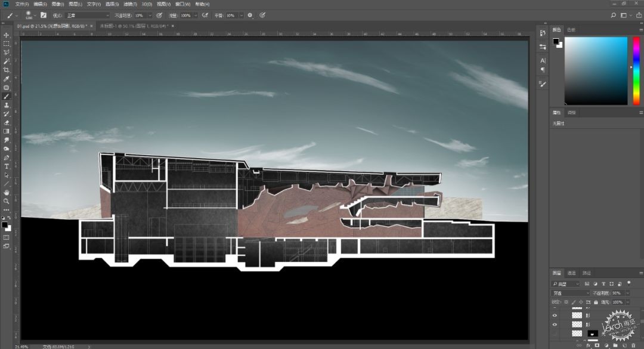The image size is (644, 349).
Task: Select the Move tool
Action: tap(6, 35)
